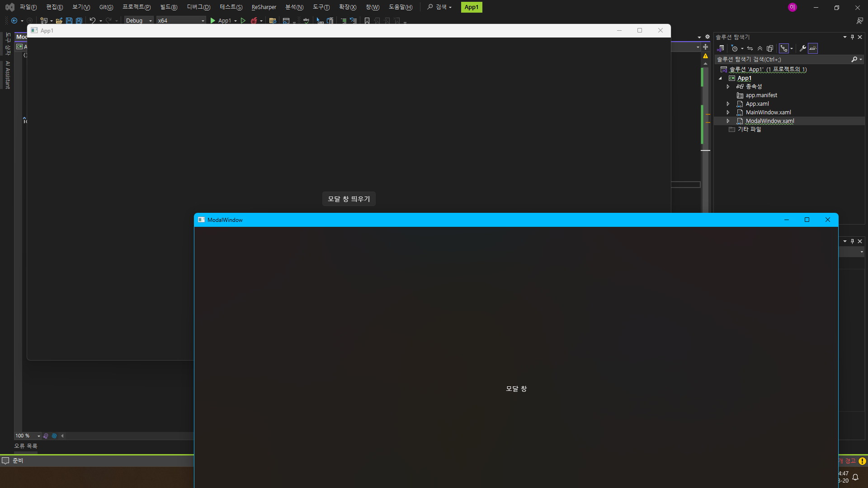The image size is (868, 488).
Task: Start without debugging outline play icon
Action: tap(243, 21)
